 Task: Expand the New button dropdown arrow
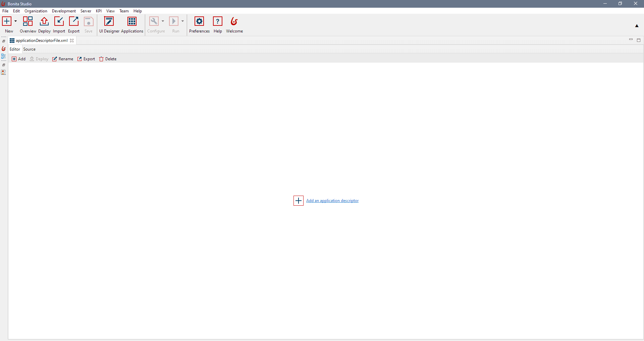pos(15,21)
